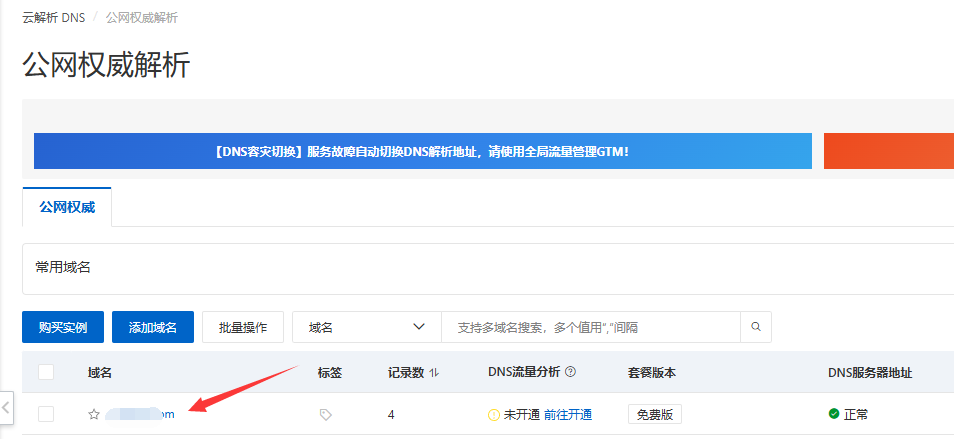Click help icon beside DNS流量分析
The width and height of the screenshot is (954, 439).
[x=571, y=373]
